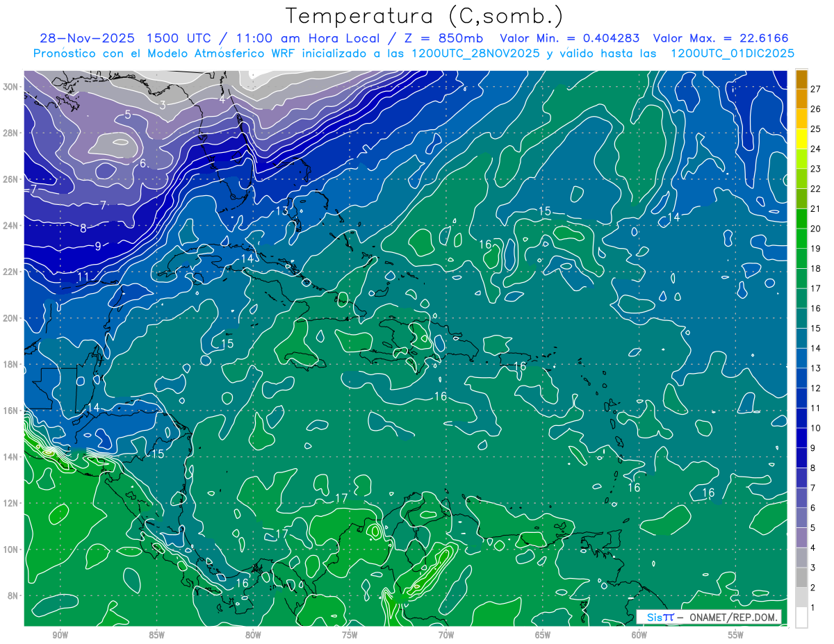Click the '65W' longitude axis label

click(x=543, y=635)
